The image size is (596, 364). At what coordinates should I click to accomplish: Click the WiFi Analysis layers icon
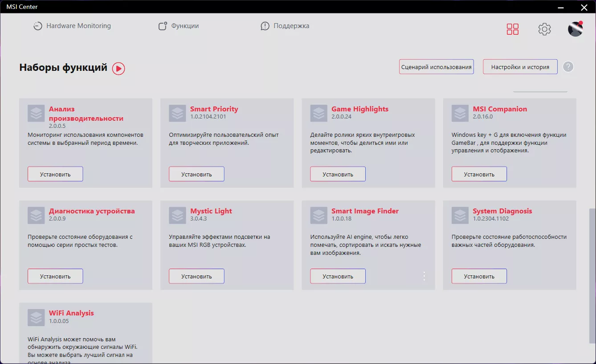(36, 317)
